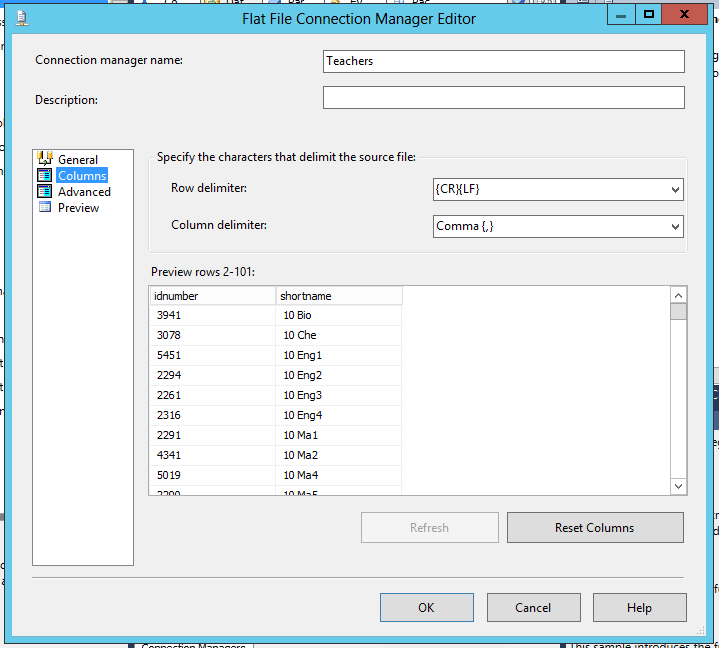The height and width of the screenshot is (648, 719).
Task: Click the Columns page icon
Action: [x=44, y=175]
